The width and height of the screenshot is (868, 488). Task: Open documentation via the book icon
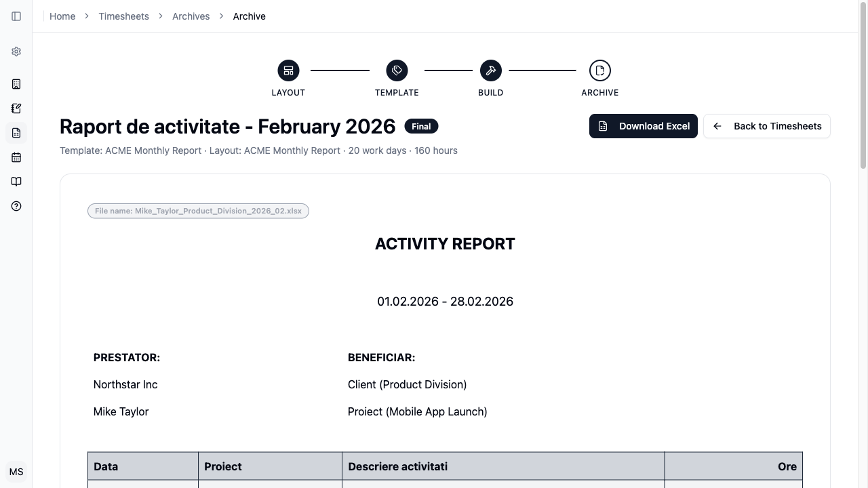pos(16,182)
